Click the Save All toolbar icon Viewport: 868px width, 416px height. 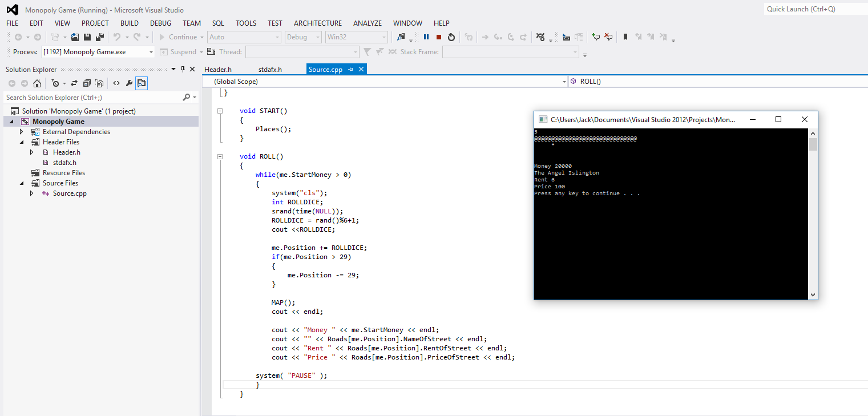pyautogui.click(x=100, y=37)
